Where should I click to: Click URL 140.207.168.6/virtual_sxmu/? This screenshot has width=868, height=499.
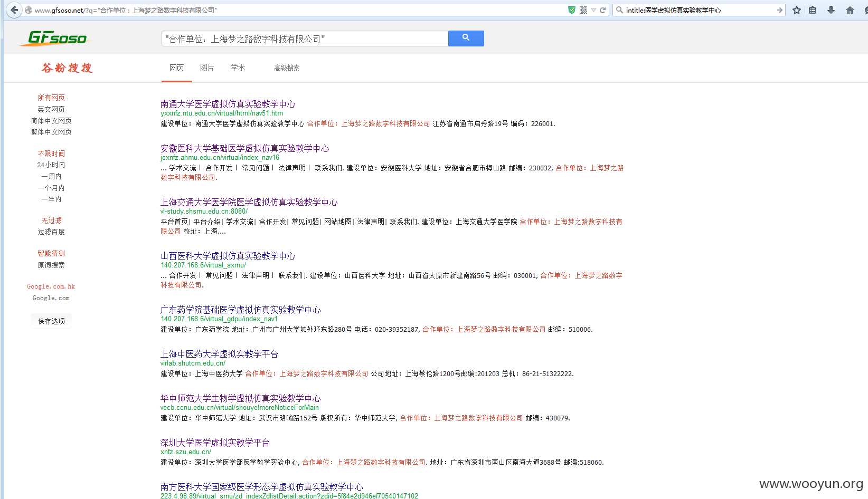pyautogui.click(x=203, y=265)
